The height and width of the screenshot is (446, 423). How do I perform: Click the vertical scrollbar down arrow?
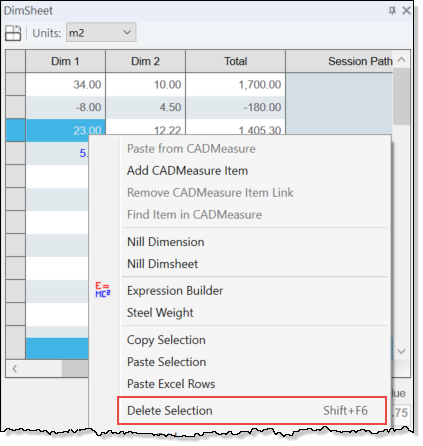coord(401,351)
